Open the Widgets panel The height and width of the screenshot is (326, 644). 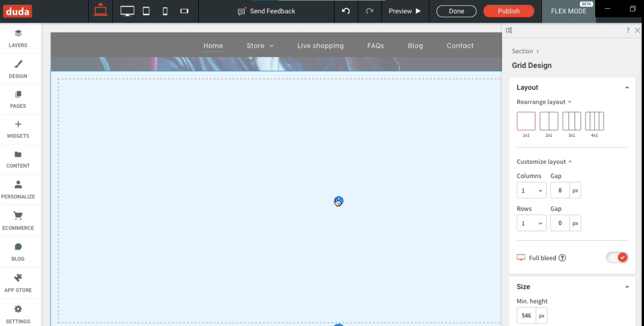coord(18,129)
